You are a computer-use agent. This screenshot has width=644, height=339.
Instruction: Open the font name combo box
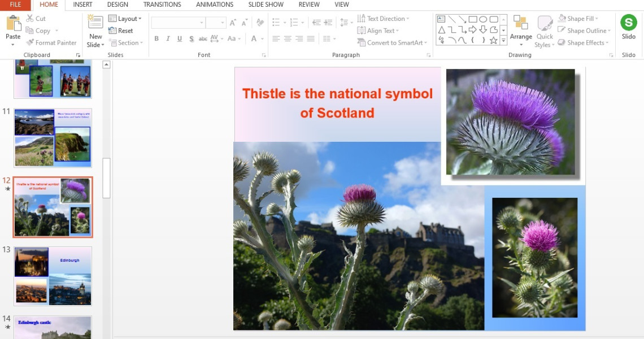point(178,23)
